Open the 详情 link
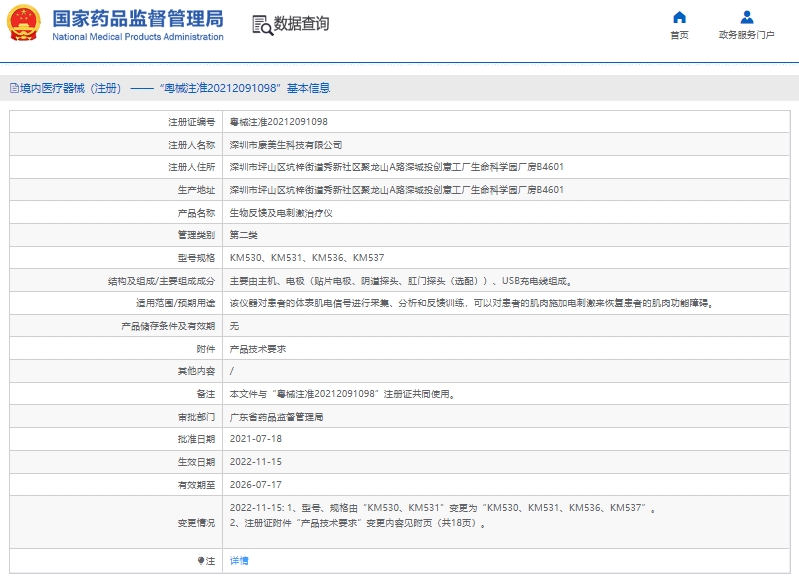The image size is (799, 582). pyautogui.click(x=239, y=561)
